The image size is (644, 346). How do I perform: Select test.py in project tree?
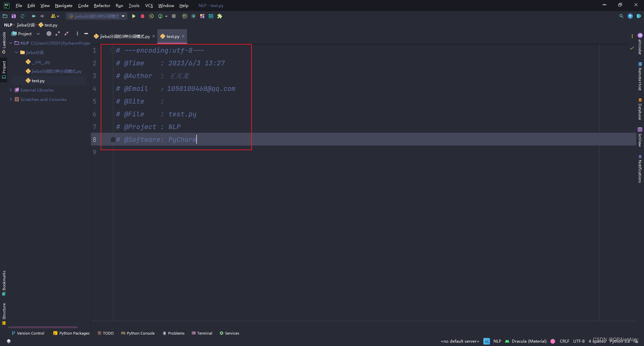[x=35, y=80]
